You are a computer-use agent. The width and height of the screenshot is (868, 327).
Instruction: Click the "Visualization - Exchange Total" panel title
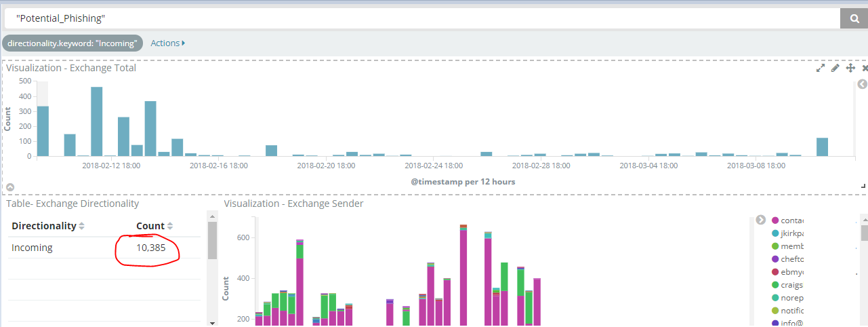pos(71,68)
